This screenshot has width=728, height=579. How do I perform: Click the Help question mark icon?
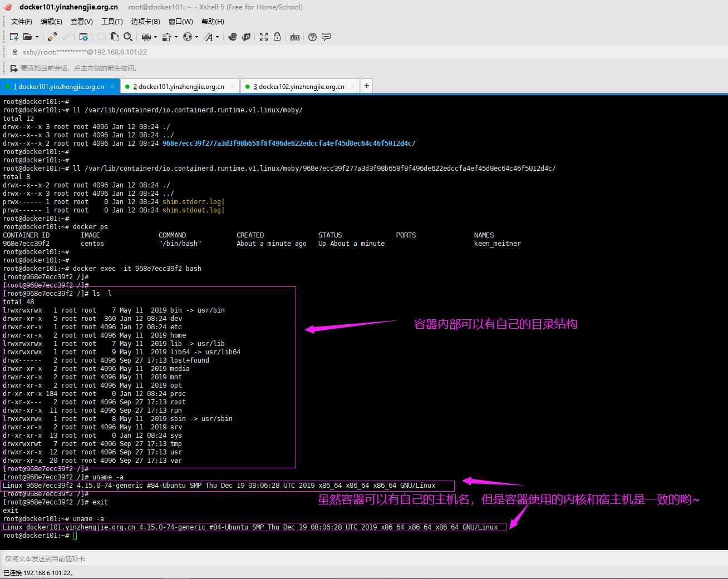tap(313, 37)
